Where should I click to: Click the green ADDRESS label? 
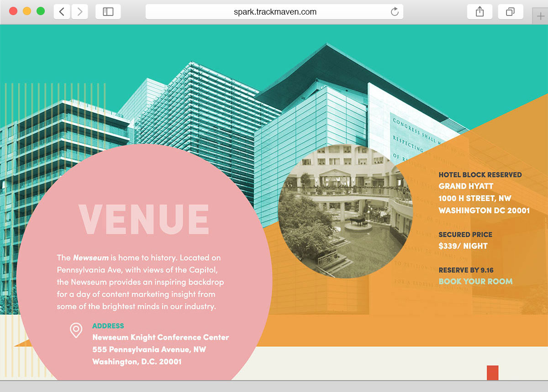pos(108,326)
